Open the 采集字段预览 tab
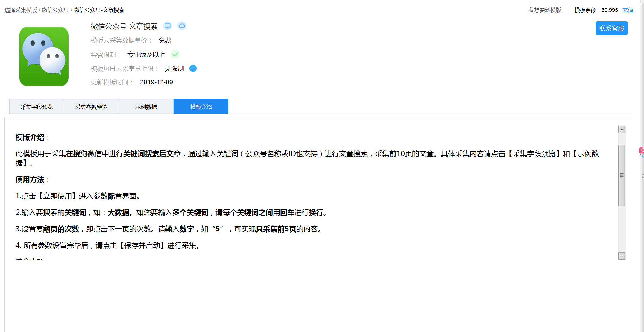The width and height of the screenshot is (644, 332). coord(37,107)
